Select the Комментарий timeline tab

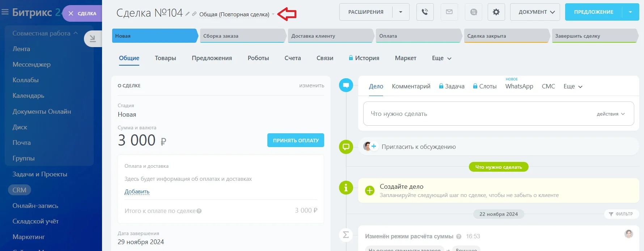411,86
